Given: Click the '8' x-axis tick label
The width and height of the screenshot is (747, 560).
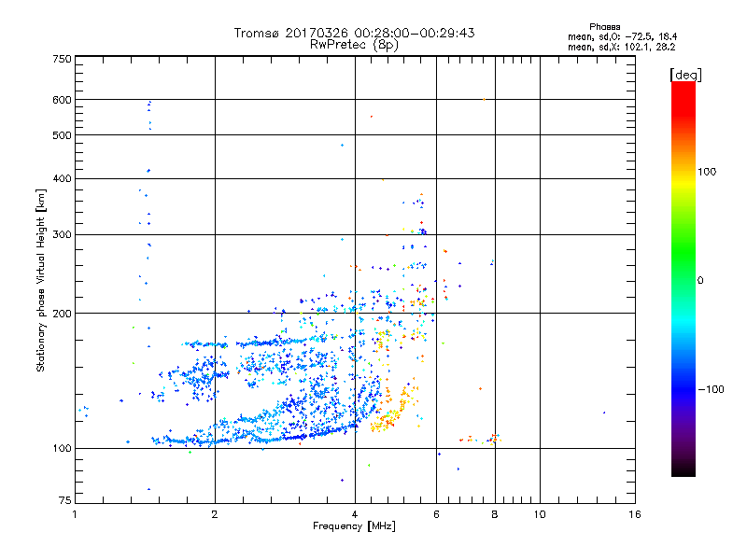Looking at the screenshot, I should 495,514.
